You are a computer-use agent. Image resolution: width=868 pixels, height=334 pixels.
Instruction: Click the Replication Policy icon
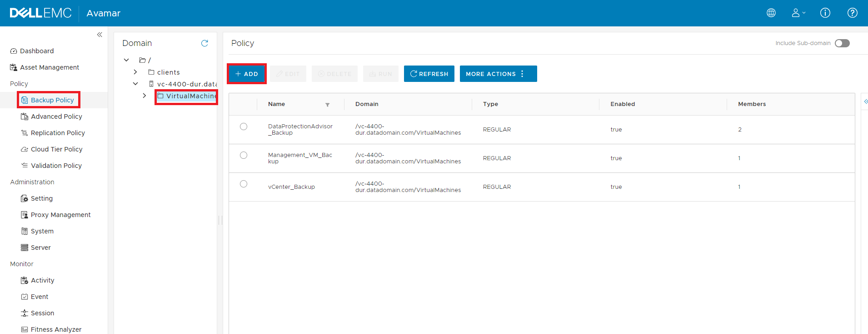pos(25,133)
